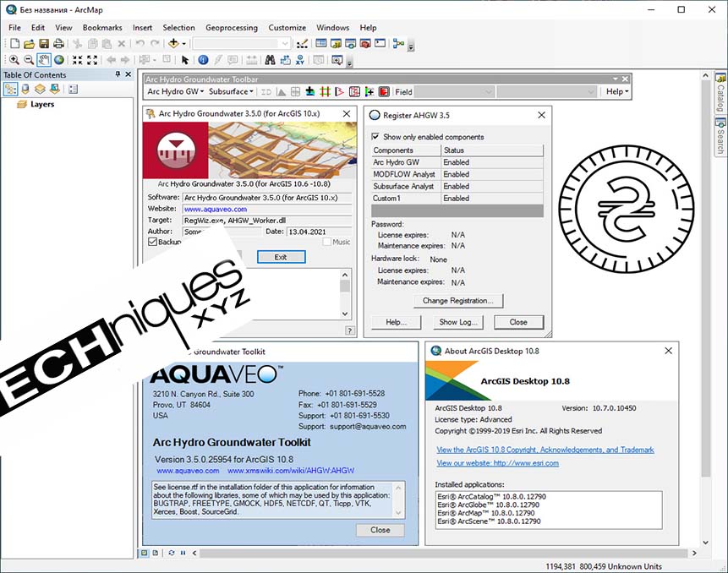728x573 pixels.
Task: Save the map with the floppy disk icon
Action: click(44, 44)
